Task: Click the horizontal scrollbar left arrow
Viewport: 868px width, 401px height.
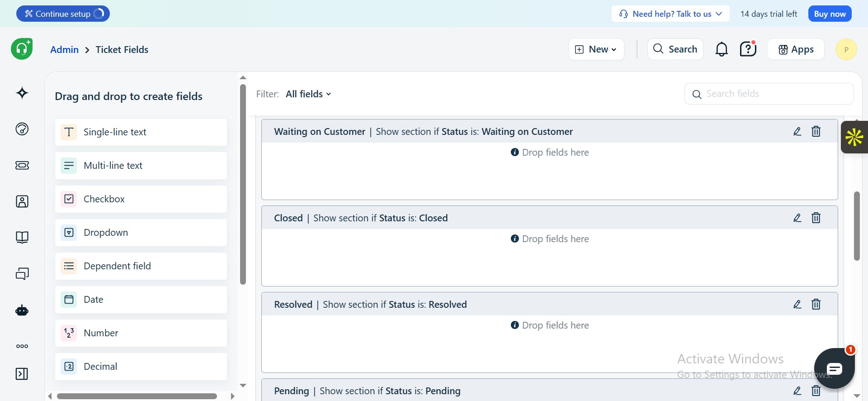Action: 50,396
